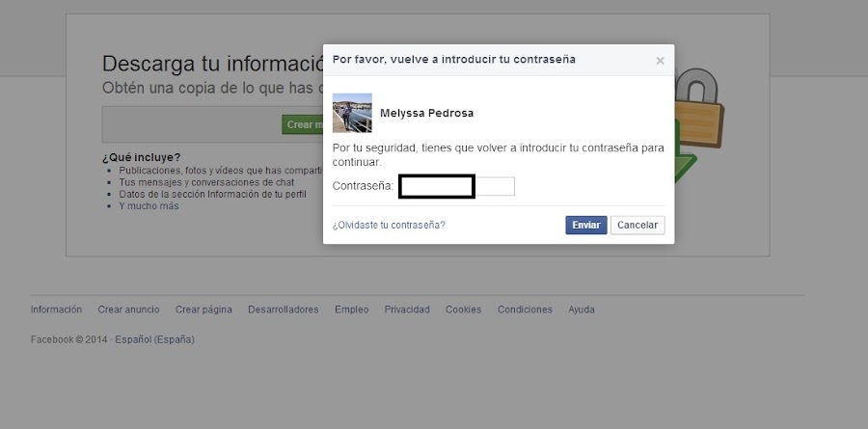Open the Desarrolladores footer link
Viewport: 868px width, 429px height.
pyautogui.click(x=284, y=309)
